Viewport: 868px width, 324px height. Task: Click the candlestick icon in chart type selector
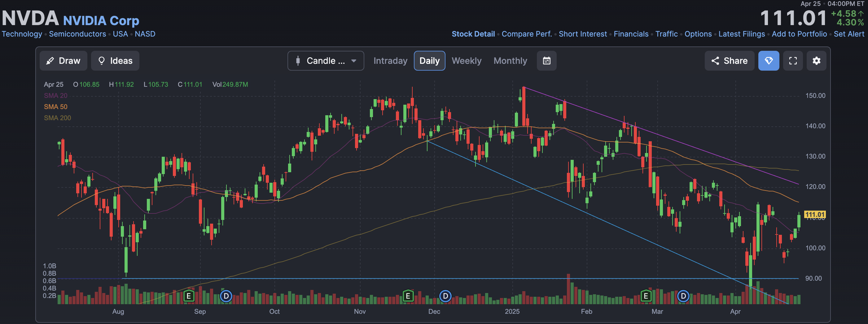(x=297, y=61)
